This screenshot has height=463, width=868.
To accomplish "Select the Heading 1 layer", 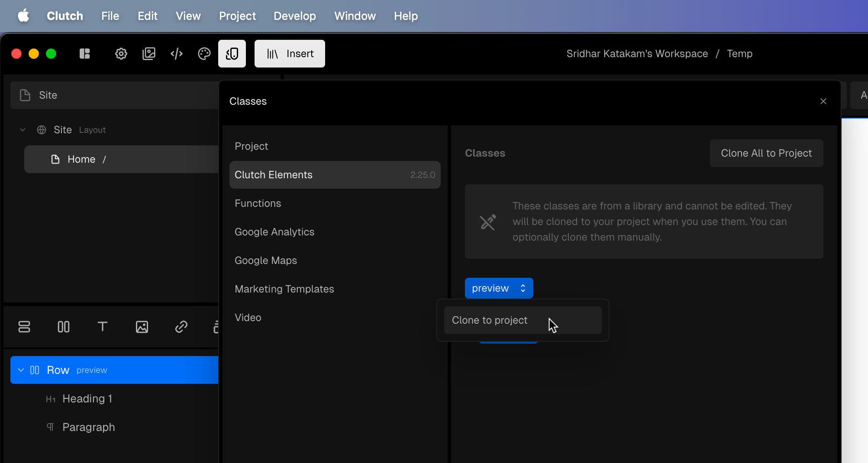I will pos(115,399).
